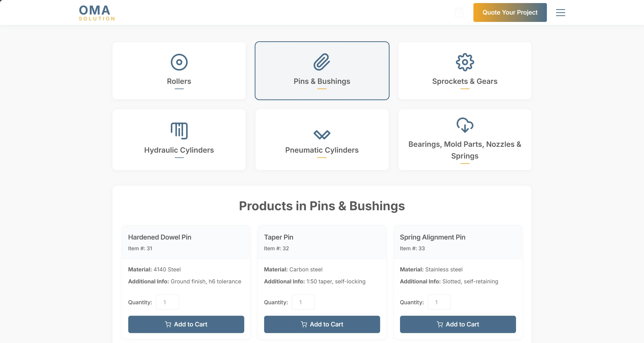Image resolution: width=644 pixels, height=343 pixels.
Task: Click the Bearings cloud-download icon
Action: (x=465, y=125)
